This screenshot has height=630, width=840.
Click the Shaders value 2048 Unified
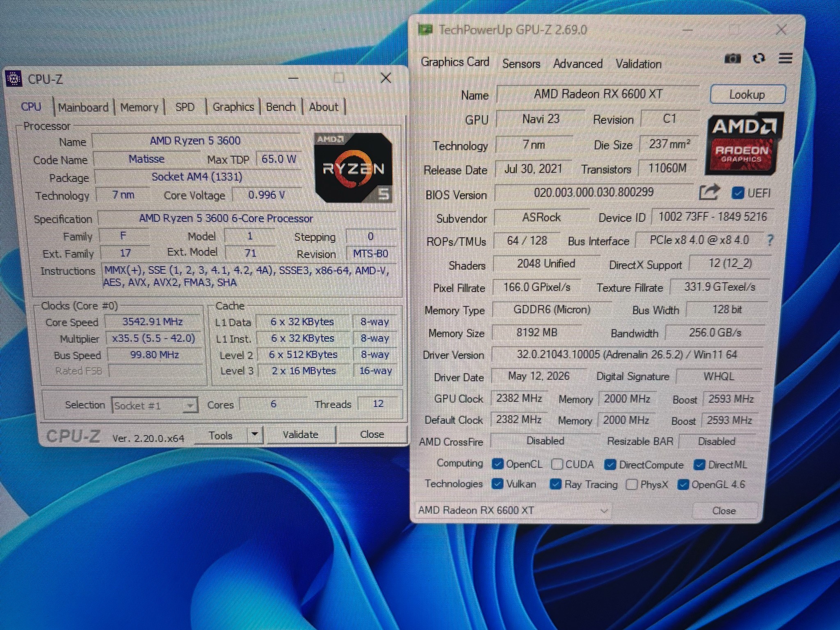(x=546, y=263)
